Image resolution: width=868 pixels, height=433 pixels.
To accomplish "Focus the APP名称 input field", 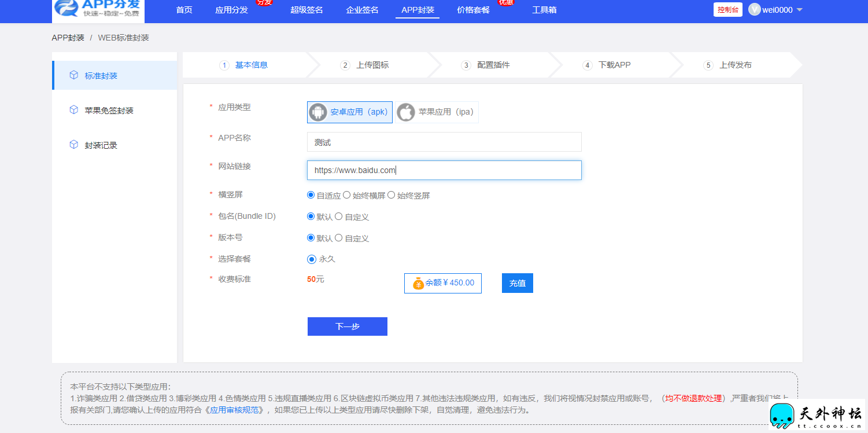I will 444,142.
